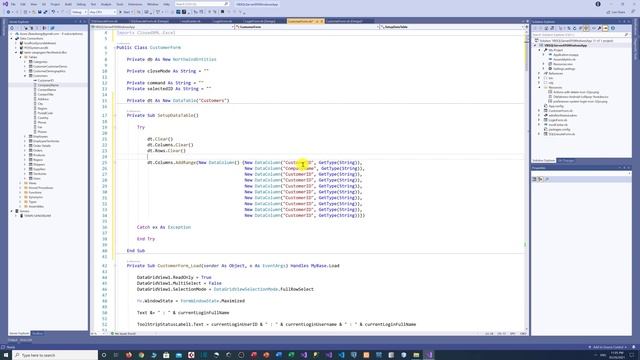Open the Any CPU platform dropdown
The image size is (640, 360).
pyautogui.click(x=102, y=12)
